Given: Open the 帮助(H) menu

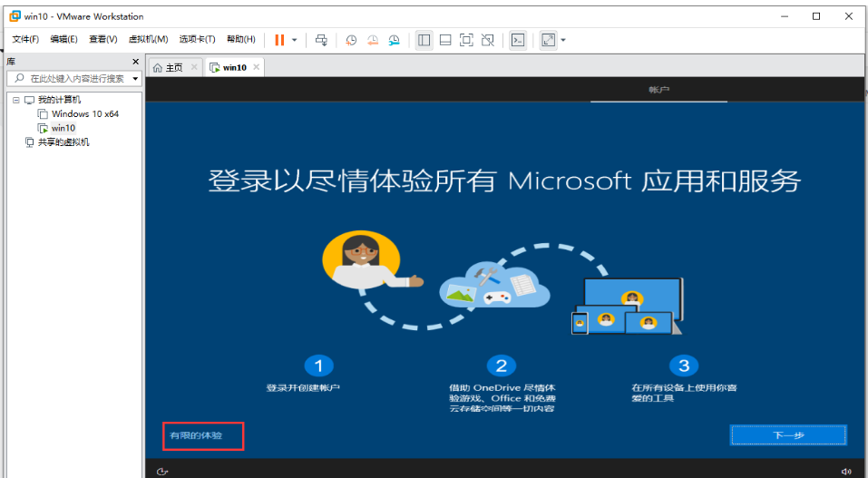Looking at the screenshot, I should coord(240,39).
